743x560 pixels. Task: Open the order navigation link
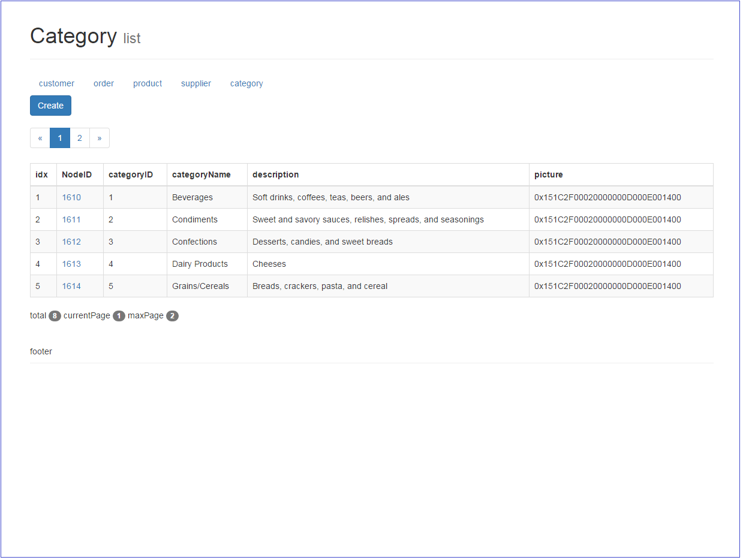pyautogui.click(x=104, y=83)
